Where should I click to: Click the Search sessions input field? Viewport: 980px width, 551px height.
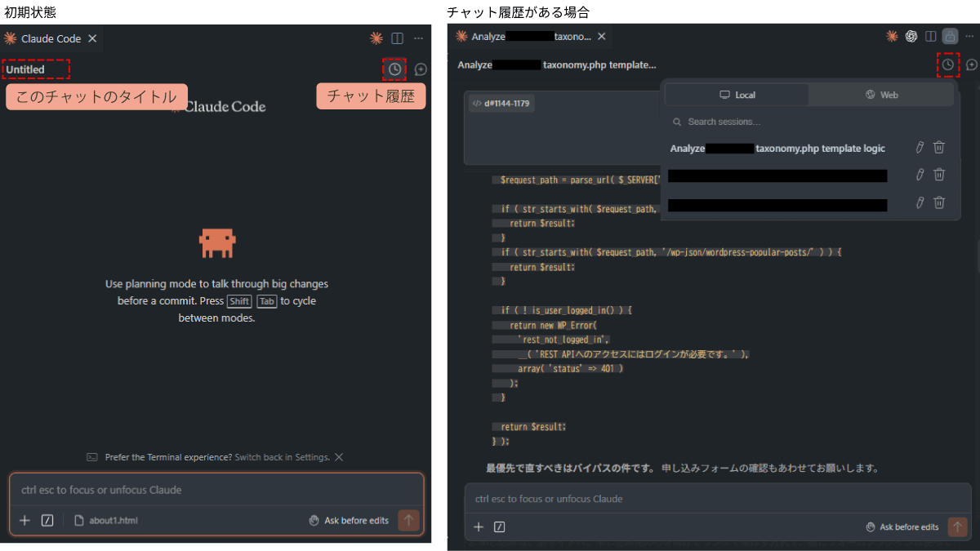click(x=784, y=122)
